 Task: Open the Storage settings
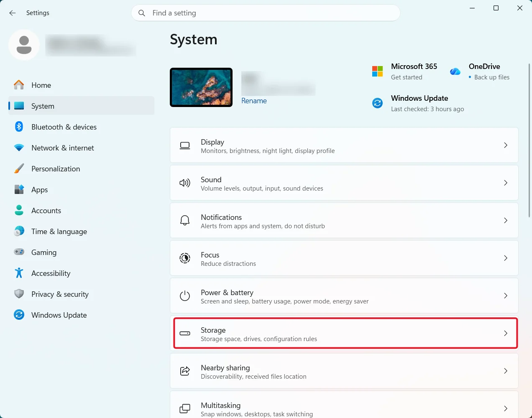[344, 333]
